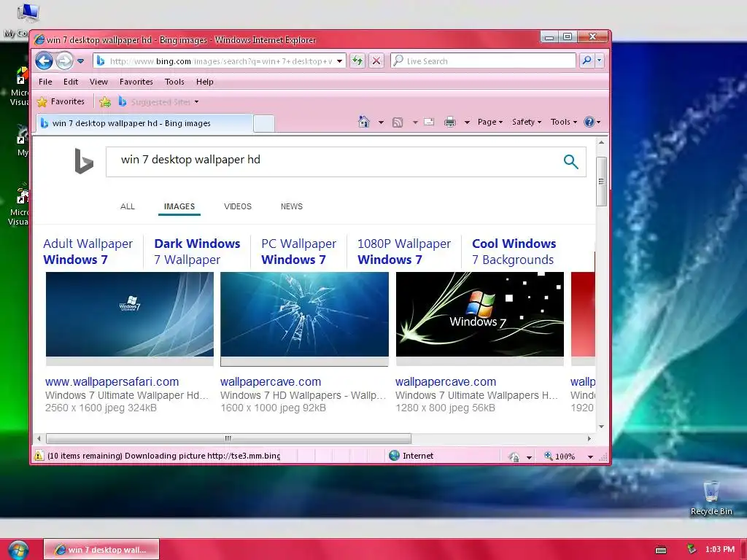Open the Edit menu
The width and height of the screenshot is (747, 560).
(71, 82)
